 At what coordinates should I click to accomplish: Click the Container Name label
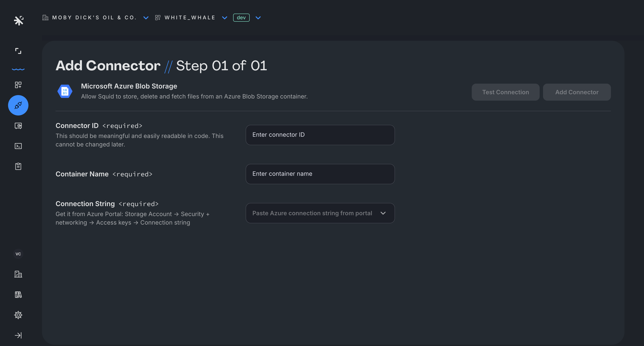point(82,174)
